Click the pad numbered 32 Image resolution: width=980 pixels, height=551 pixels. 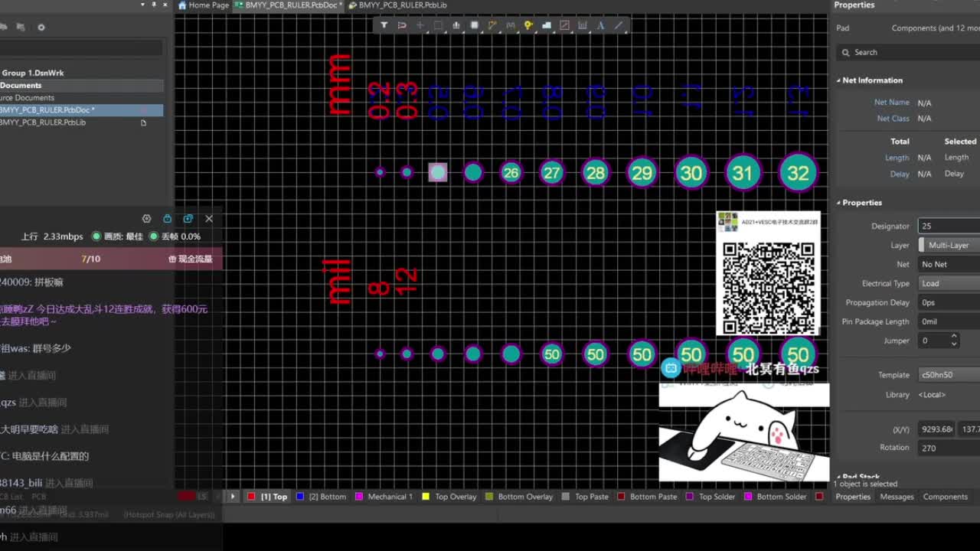[x=798, y=172]
